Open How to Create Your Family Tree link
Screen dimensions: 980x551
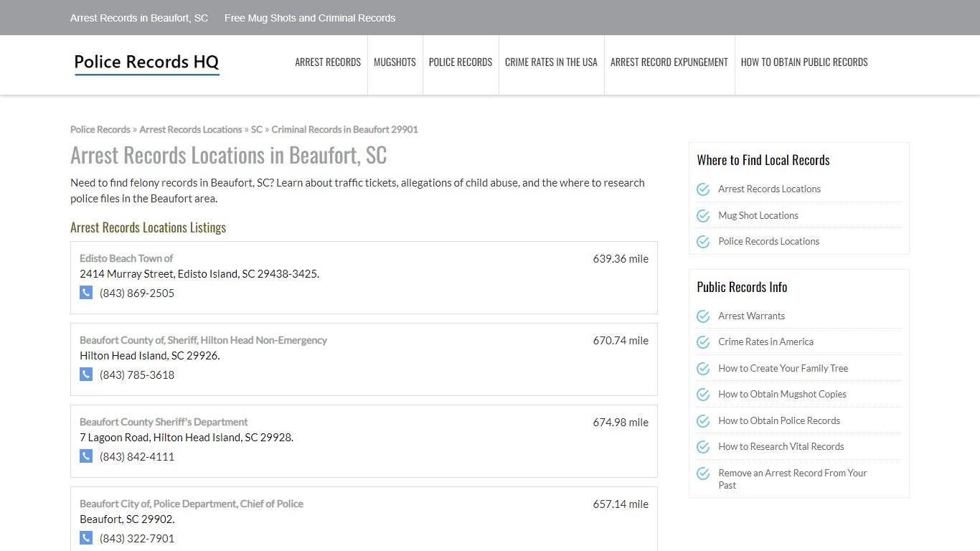point(783,369)
